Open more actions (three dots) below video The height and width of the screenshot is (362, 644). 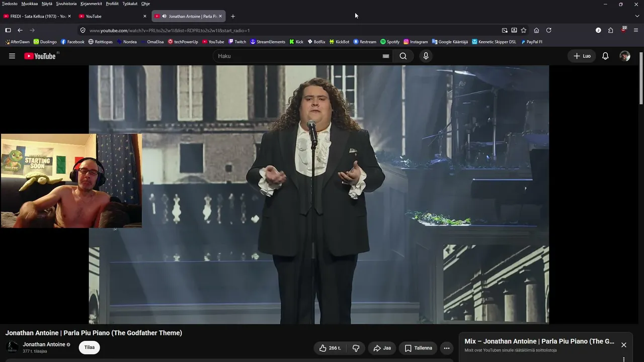(446, 348)
